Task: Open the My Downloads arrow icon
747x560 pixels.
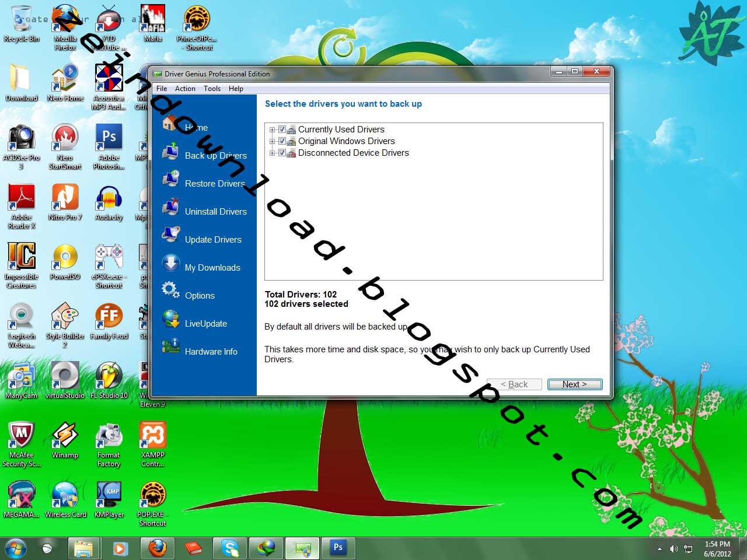Action: coord(171,263)
